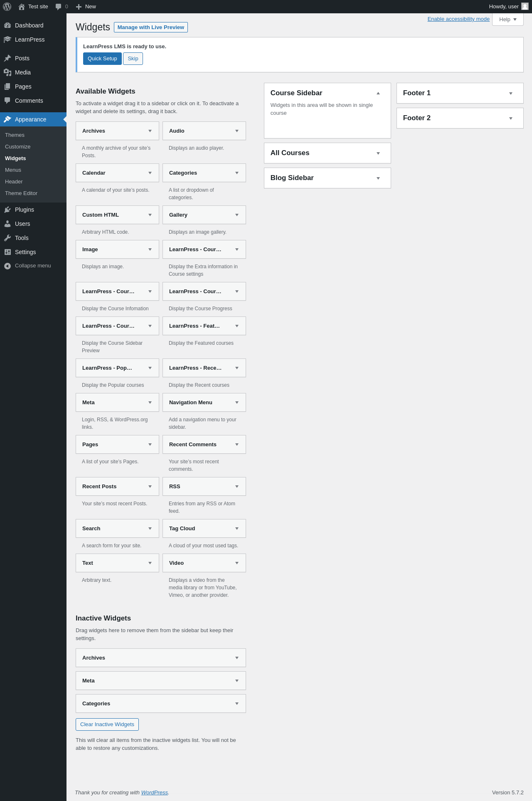Click the Collapse menu arrow icon
Image resolution: width=532 pixels, height=801 pixels.
coord(7,266)
